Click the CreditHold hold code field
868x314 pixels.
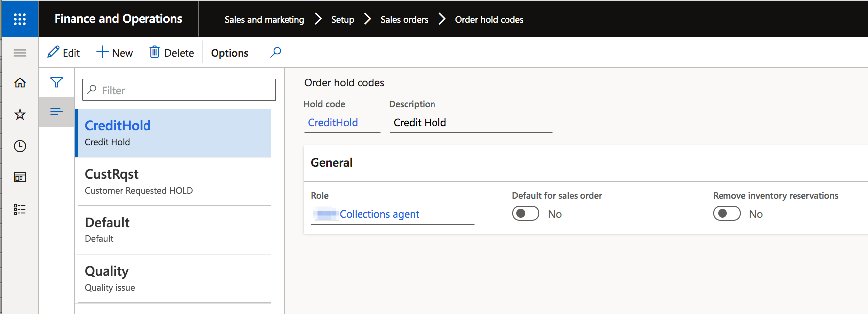click(x=342, y=123)
